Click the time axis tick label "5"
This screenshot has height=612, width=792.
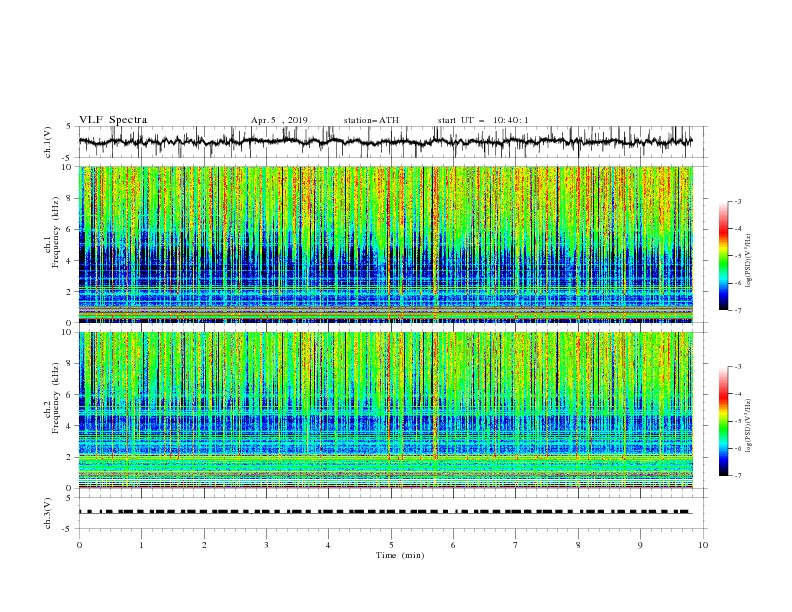391,545
